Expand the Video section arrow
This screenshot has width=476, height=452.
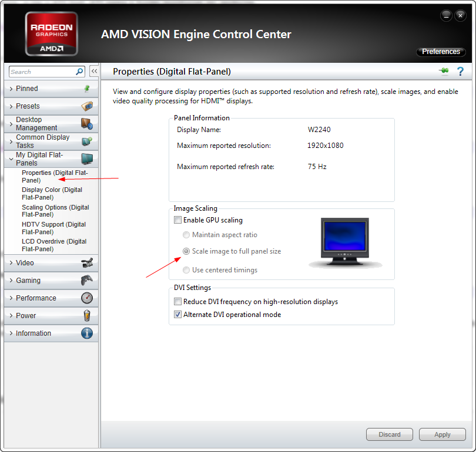[x=11, y=263]
